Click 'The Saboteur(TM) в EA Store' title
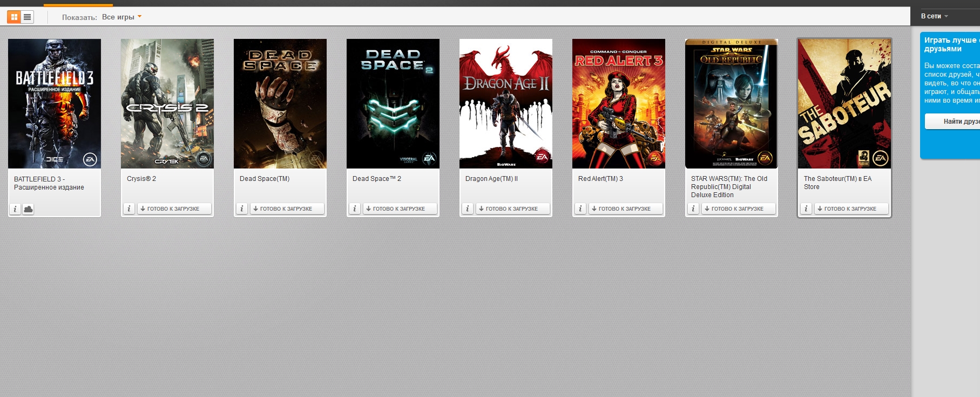Image resolution: width=980 pixels, height=397 pixels. pyautogui.click(x=837, y=183)
